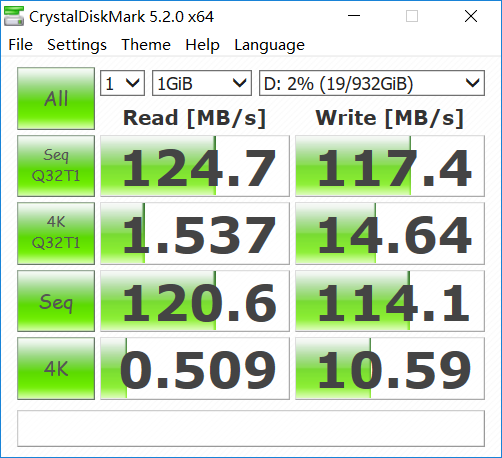This screenshot has width=502, height=458.
Task: Click the 14.64 4K Q32T1 write result
Action: (x=390, y=233)
